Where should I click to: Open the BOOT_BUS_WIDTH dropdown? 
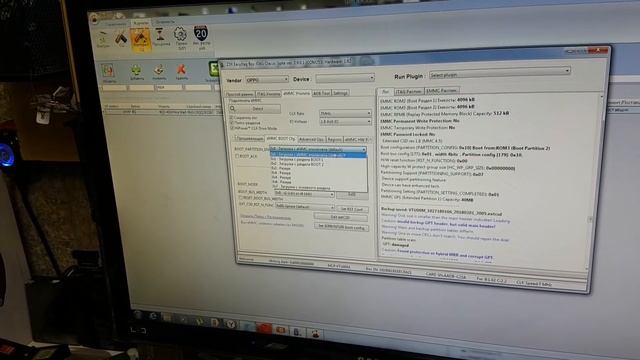pos(304,194)
